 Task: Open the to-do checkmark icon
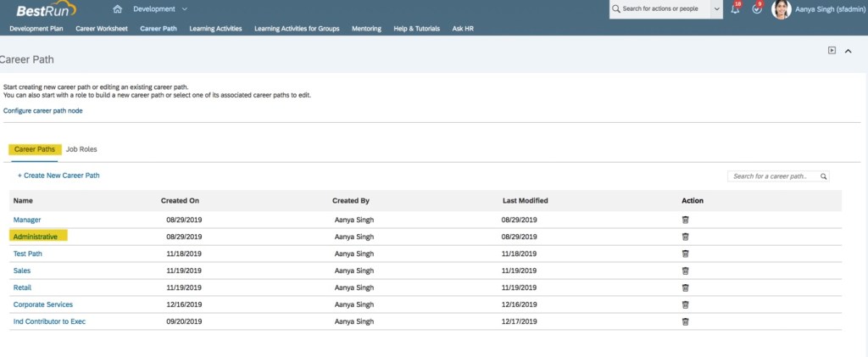[757, 9]
